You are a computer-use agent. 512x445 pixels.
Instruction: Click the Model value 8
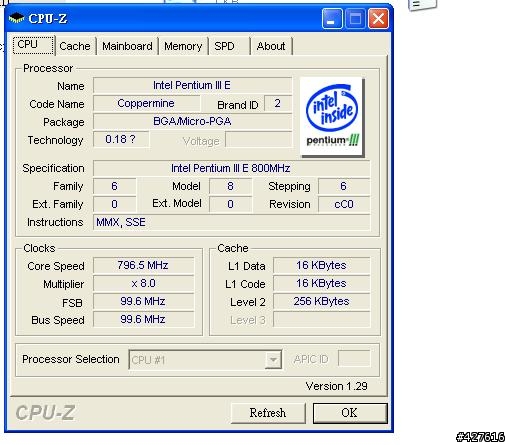[x=230, y=186]
